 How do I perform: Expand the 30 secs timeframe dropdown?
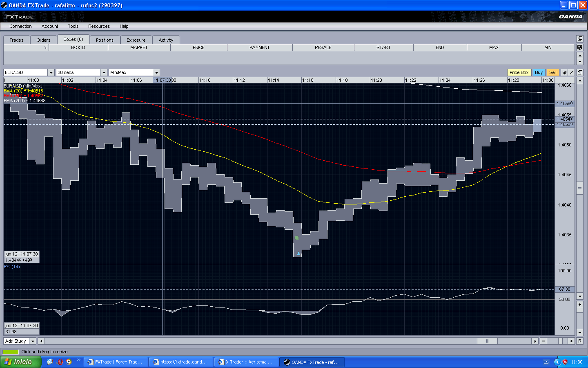click(x=104, y=72)
